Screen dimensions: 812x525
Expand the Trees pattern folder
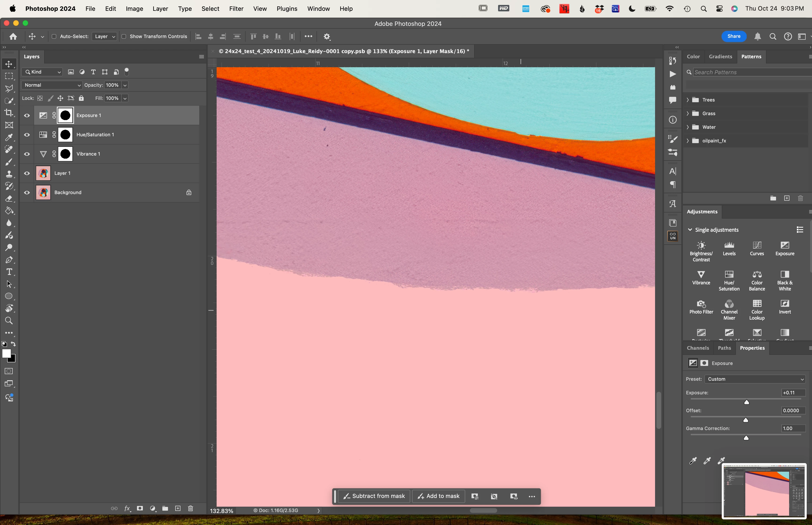coord(688,100)
